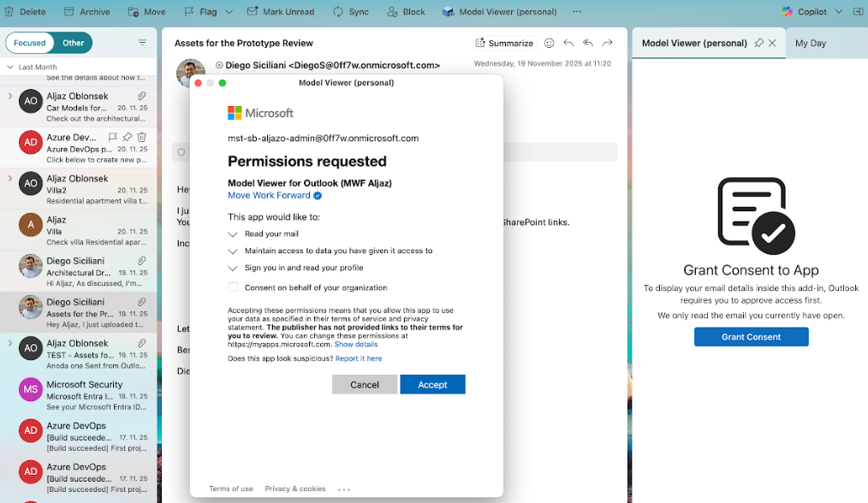Expand Sign you in and read your profile
The image size is (868, 503).
(233, 268)
